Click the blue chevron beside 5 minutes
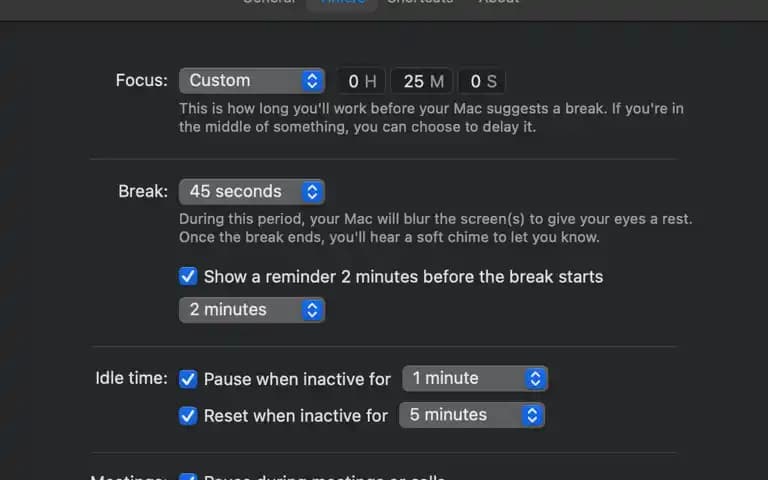 click(x=532, y=415)
